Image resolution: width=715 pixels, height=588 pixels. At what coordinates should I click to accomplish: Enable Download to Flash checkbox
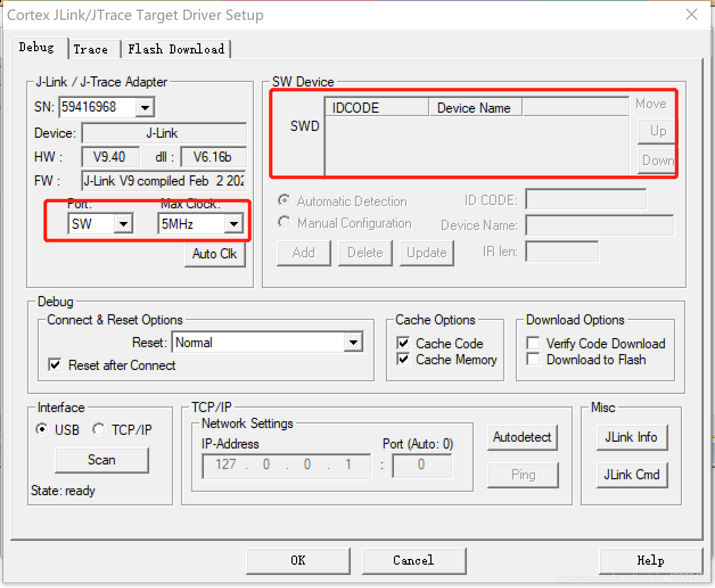click(533, 359)
